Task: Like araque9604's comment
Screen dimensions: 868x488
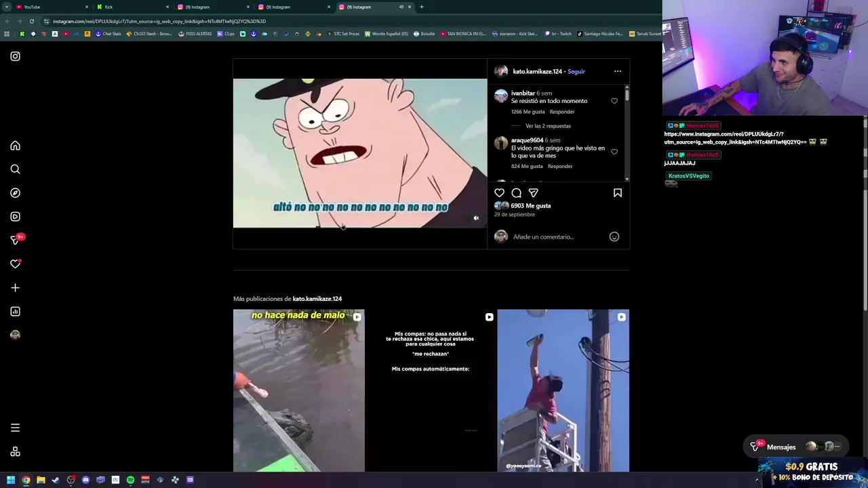Action: (614, 152)
